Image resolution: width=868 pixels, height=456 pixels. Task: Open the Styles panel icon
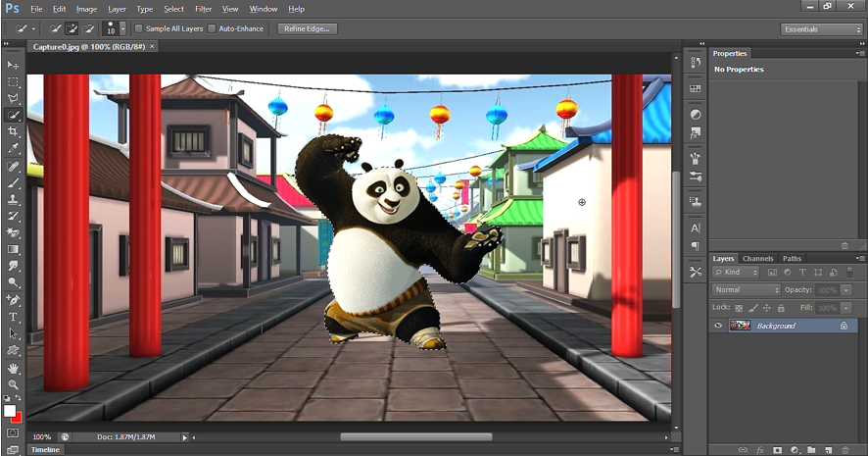(696, 133)
